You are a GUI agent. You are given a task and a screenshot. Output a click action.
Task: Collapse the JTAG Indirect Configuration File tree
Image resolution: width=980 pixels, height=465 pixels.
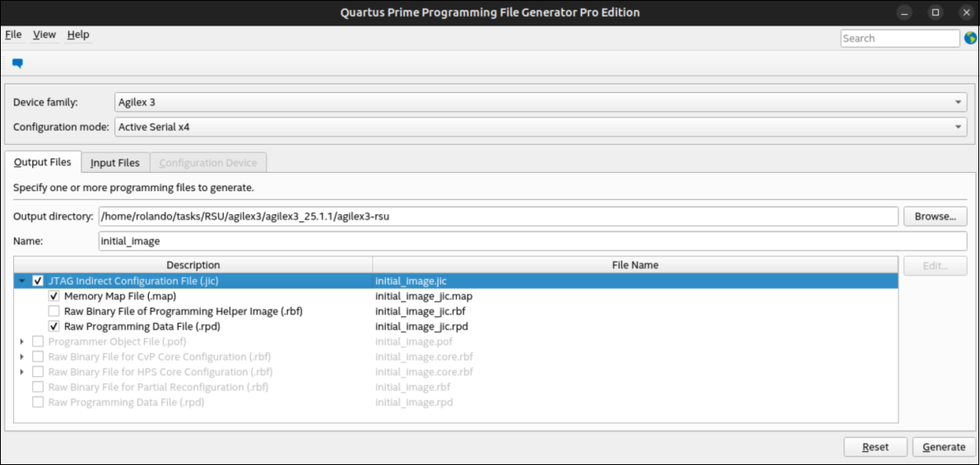[22, 281]
